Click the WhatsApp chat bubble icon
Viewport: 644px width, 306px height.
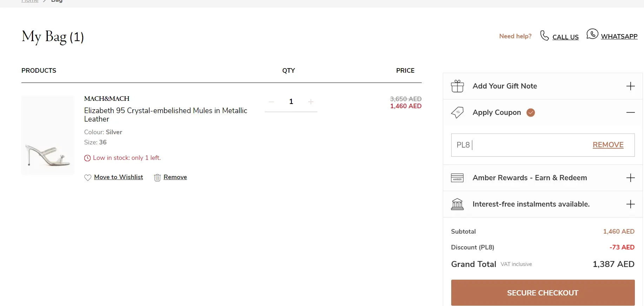(x=592, y=34)
